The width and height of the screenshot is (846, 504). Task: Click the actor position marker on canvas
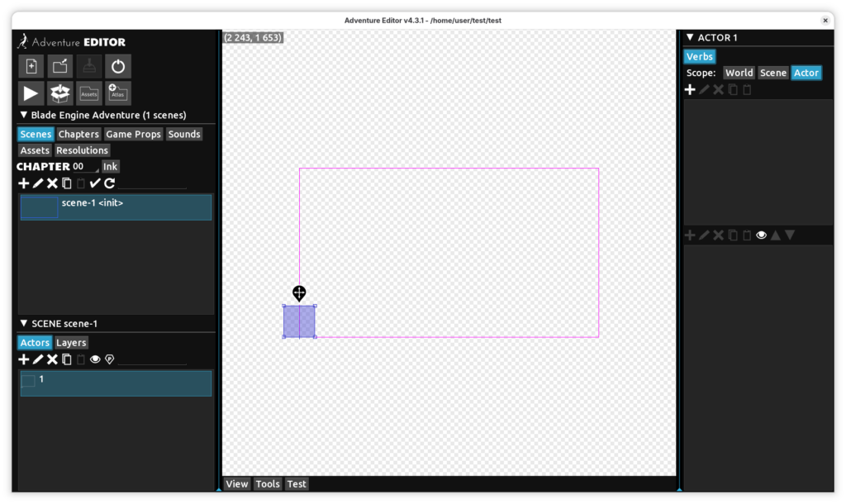pos(299,293)
